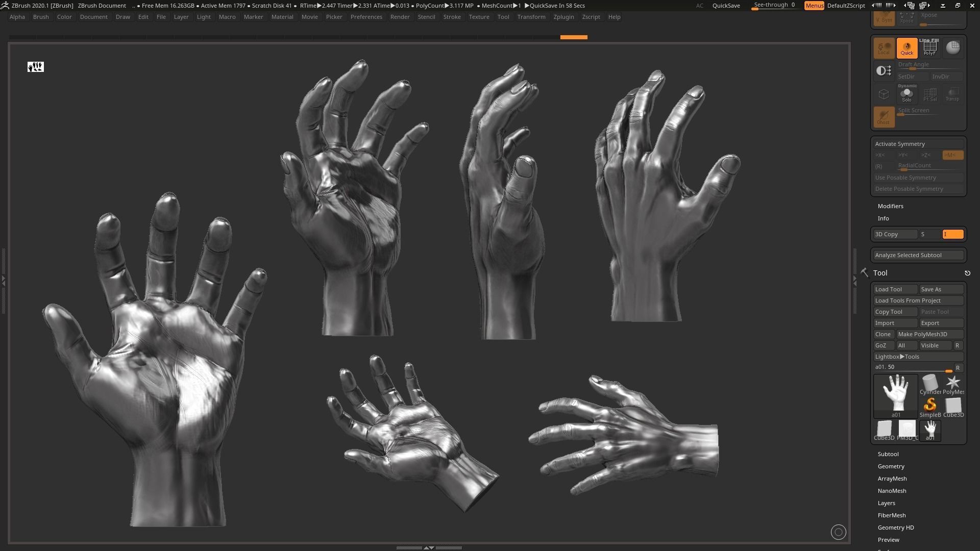Viewport: 980px width, 551px height.
Task: Select the Cylinder tool thumbnail
Action: [930, 385]
